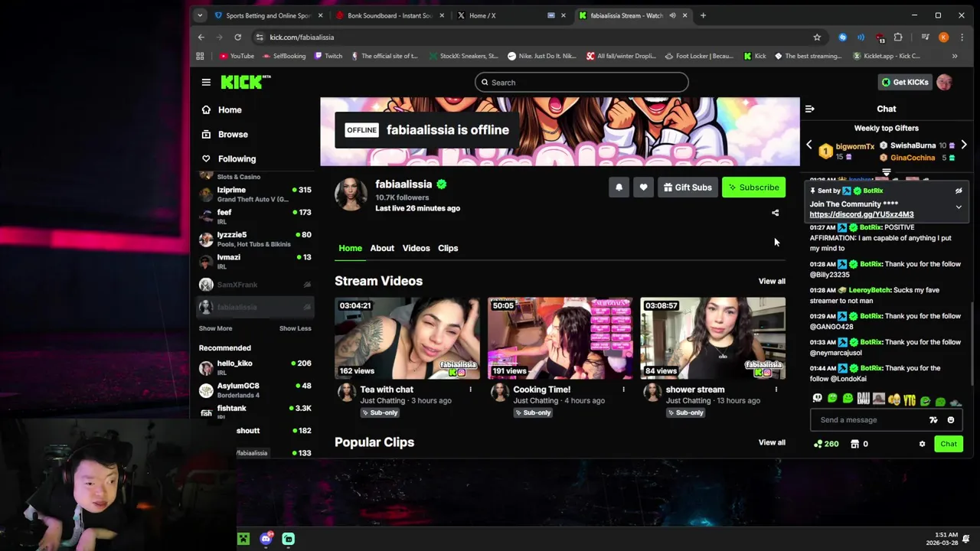Screen dimensions: 980x551
Task: Show more bookmarks chevron
Action: pos(955,56)
